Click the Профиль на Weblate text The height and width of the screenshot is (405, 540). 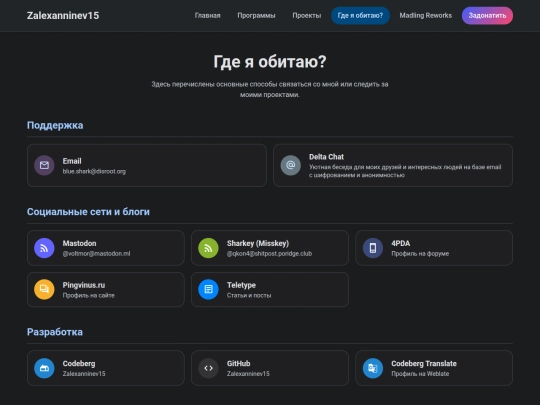click(420, 374)
